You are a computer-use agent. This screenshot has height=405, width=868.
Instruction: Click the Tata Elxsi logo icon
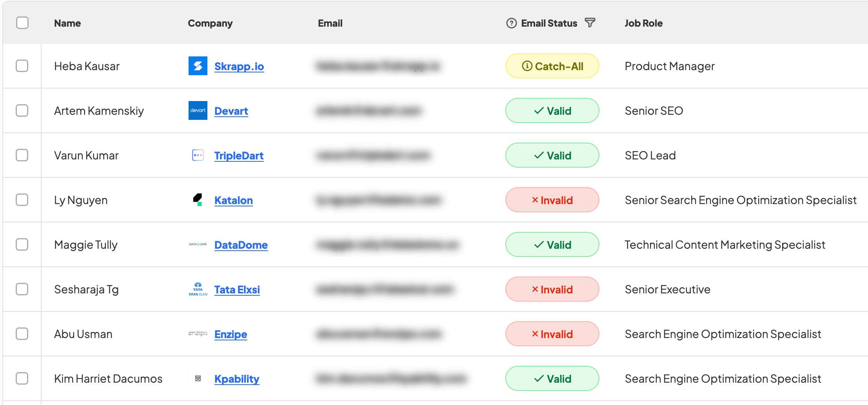(198, 289)
